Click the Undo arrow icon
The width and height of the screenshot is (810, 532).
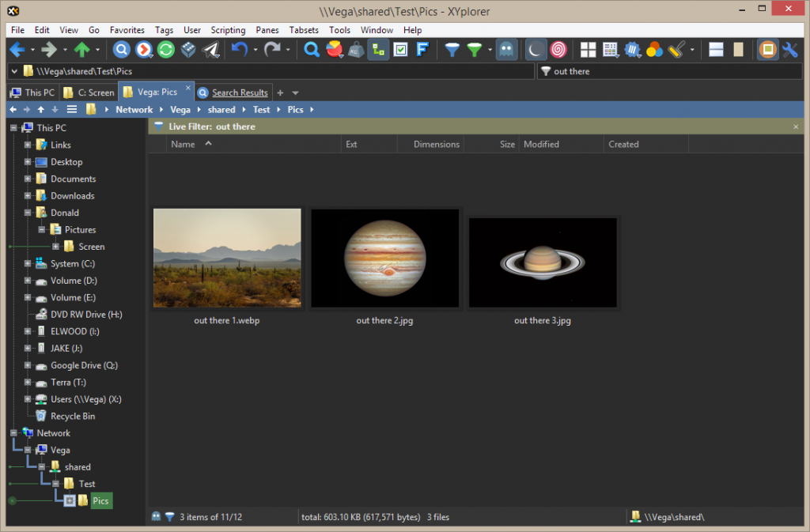240,50
